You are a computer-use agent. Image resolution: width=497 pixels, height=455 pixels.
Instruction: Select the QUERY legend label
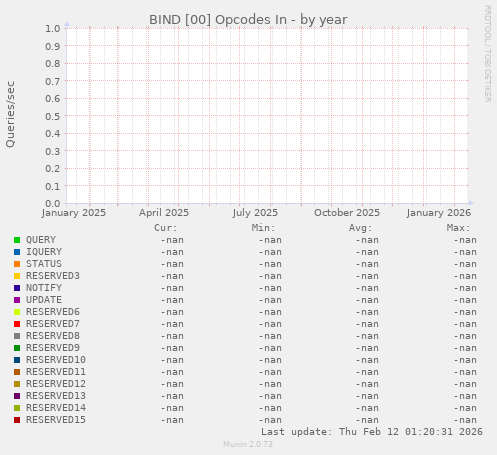click(41, 240)
